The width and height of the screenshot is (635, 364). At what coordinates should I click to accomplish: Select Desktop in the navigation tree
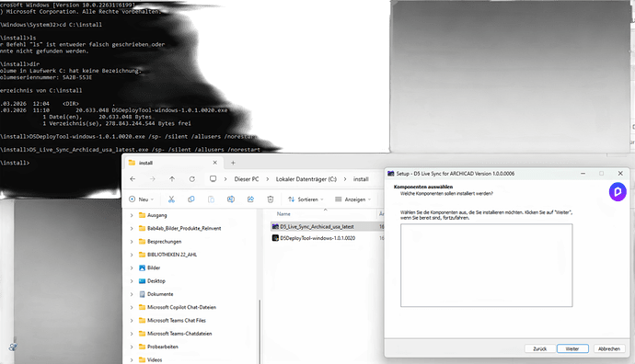pos(156,281)
